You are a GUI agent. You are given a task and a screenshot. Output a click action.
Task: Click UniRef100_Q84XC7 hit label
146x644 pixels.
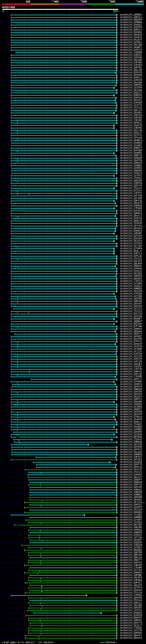click(x=131, y=636)
